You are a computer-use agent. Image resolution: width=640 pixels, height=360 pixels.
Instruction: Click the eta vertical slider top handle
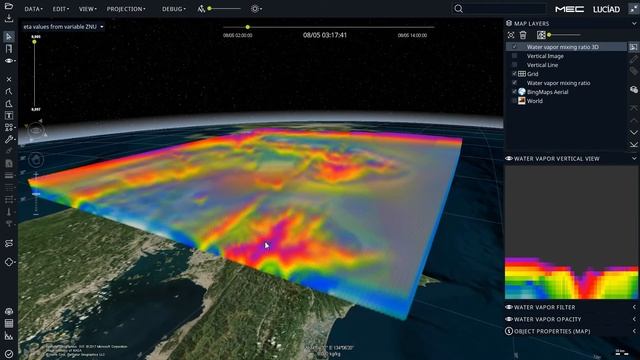34,42
